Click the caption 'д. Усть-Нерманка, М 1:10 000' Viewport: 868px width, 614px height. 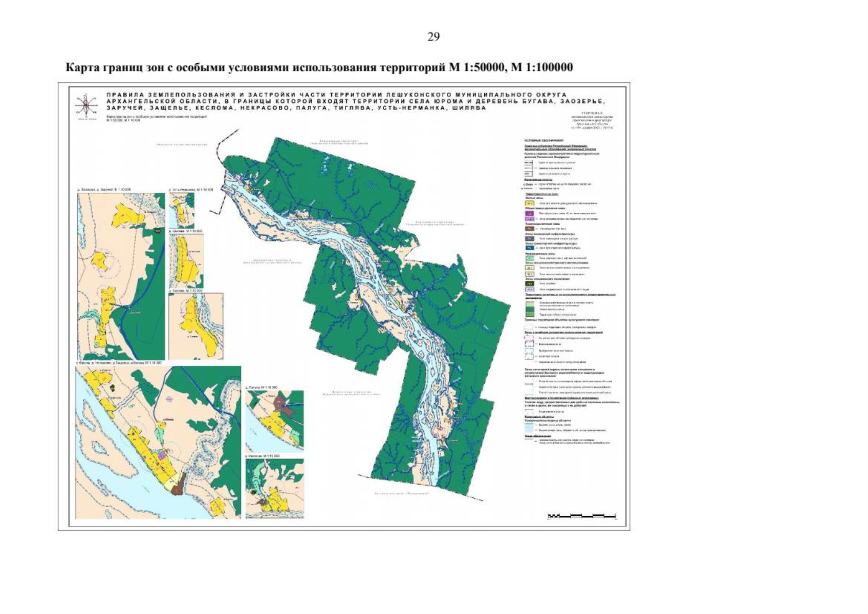(x=190, y=190)
